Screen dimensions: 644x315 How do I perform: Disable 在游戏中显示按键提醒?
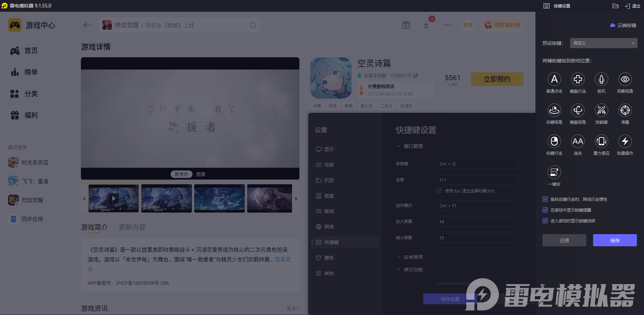pos(545,210)
